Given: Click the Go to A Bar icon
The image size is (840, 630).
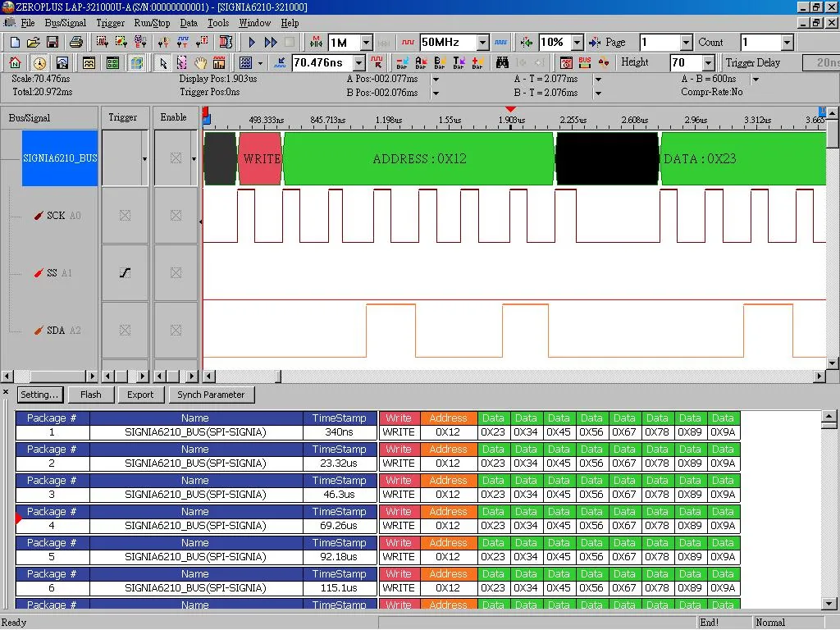Looking at the screenshot, I should 421,62.
